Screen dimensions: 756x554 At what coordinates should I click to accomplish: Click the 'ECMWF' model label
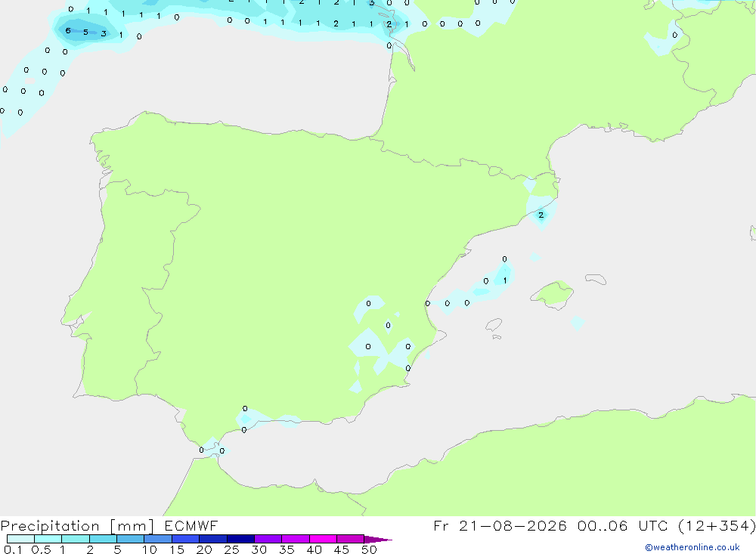(x=191, y=525)
